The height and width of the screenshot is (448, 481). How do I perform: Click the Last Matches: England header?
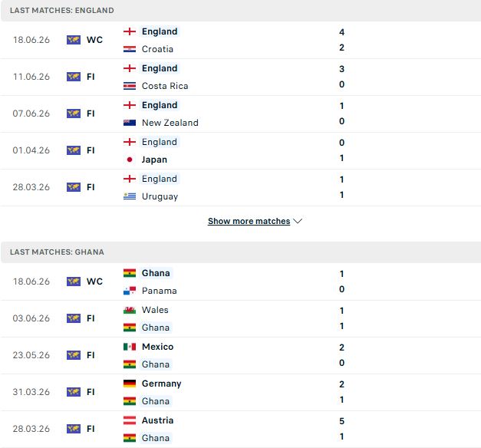[61, 11]
